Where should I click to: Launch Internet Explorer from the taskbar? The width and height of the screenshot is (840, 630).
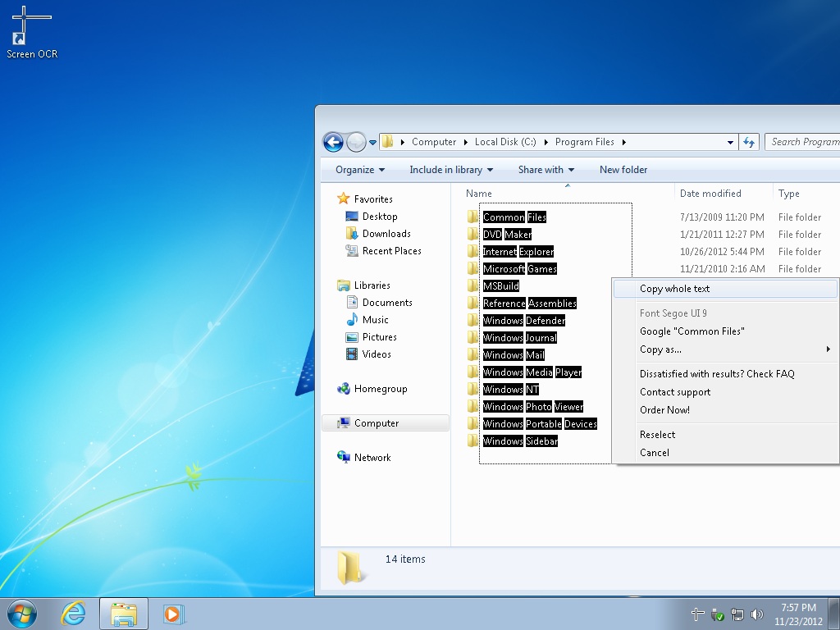point(74,614)
